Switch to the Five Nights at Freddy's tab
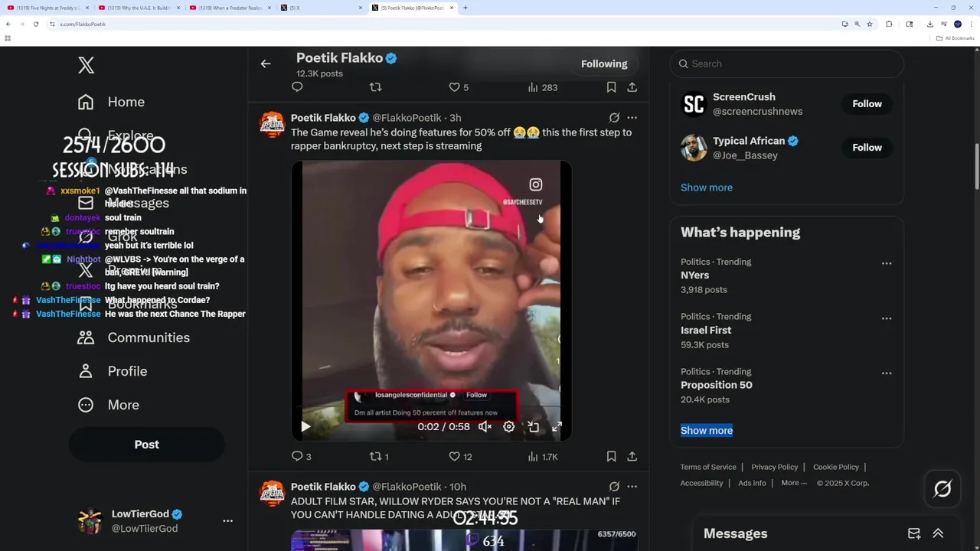Viewport: 980px width, 551px height. point(48,8)
